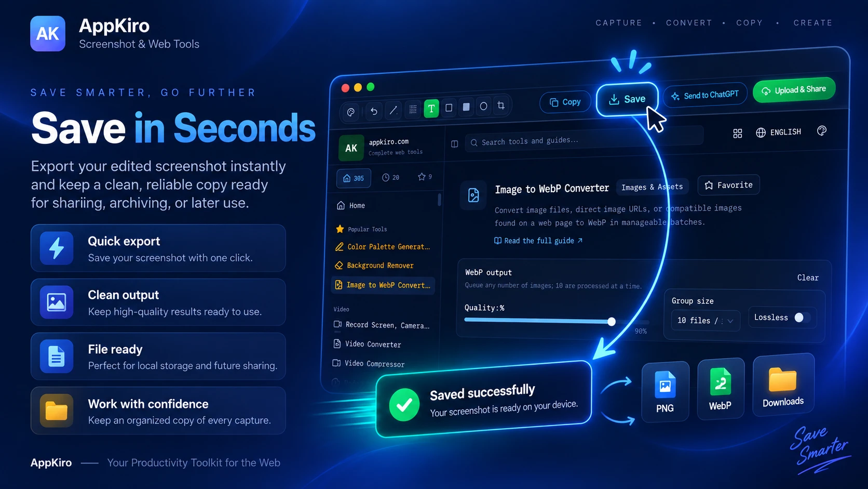Click the 'WebP output' heading
Viewport: 868px width, 489px height.
tap(489, 272)
